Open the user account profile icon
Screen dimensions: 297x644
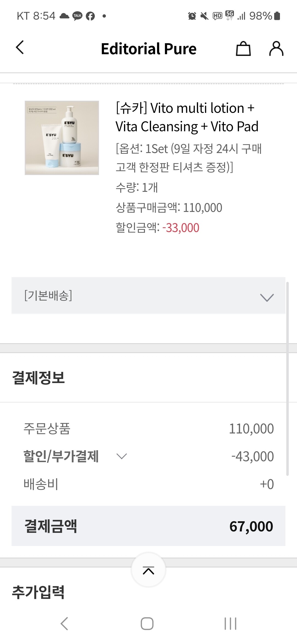[276, 49]
